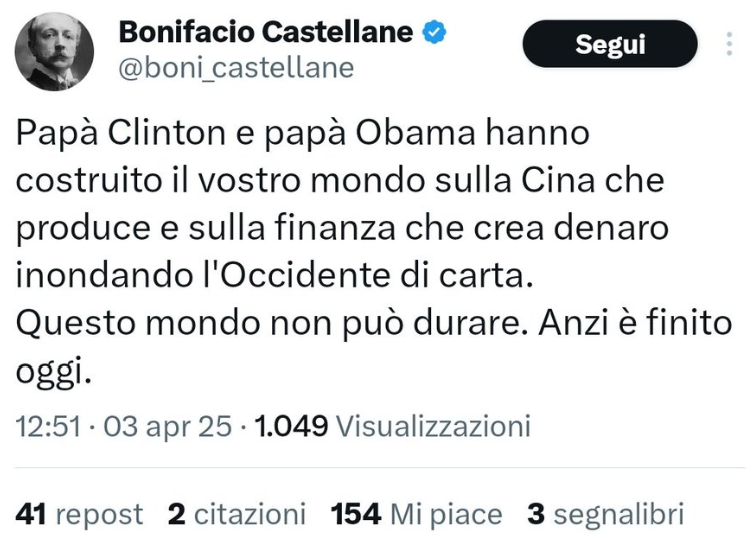Click the Visualizzazioni label

coord(432,427)
